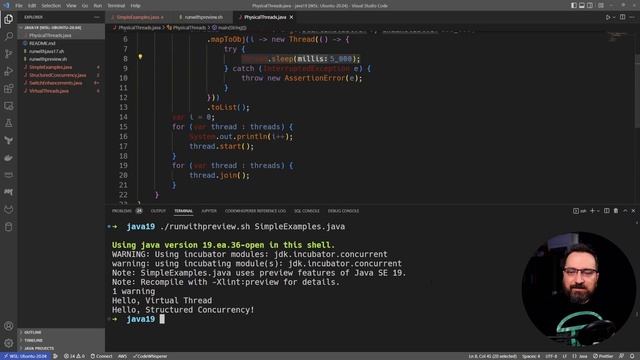
Task: Click the WSL Ubuntu remote indicator
Action: point(25,356)
